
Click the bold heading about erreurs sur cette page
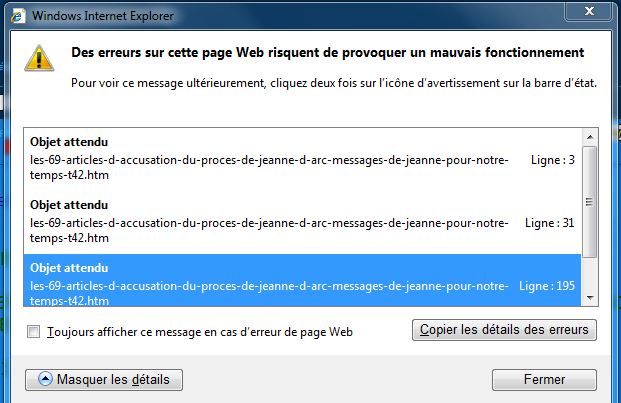pos(328,53)
